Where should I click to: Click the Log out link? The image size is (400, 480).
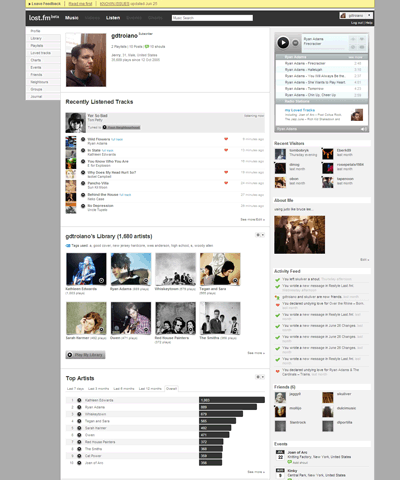[357, 23]
